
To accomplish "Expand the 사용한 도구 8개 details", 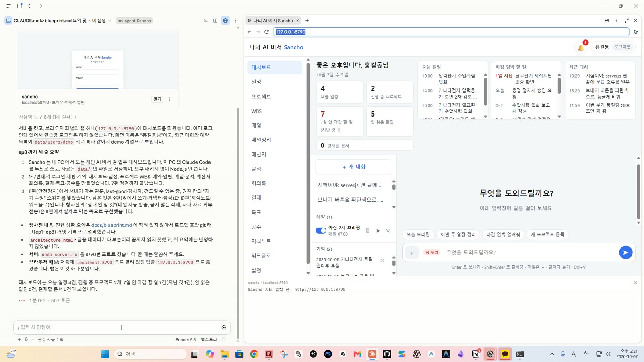I will click(x=47, y=117).
